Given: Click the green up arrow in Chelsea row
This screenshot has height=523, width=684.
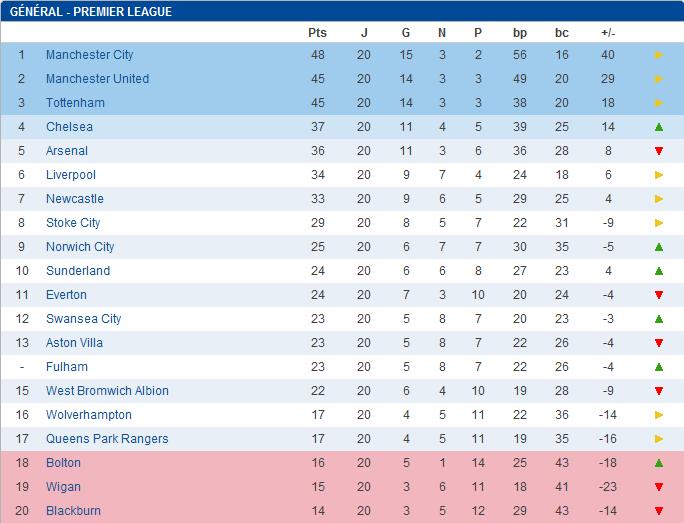Looking at the screenshot, I should pos(659,127).
